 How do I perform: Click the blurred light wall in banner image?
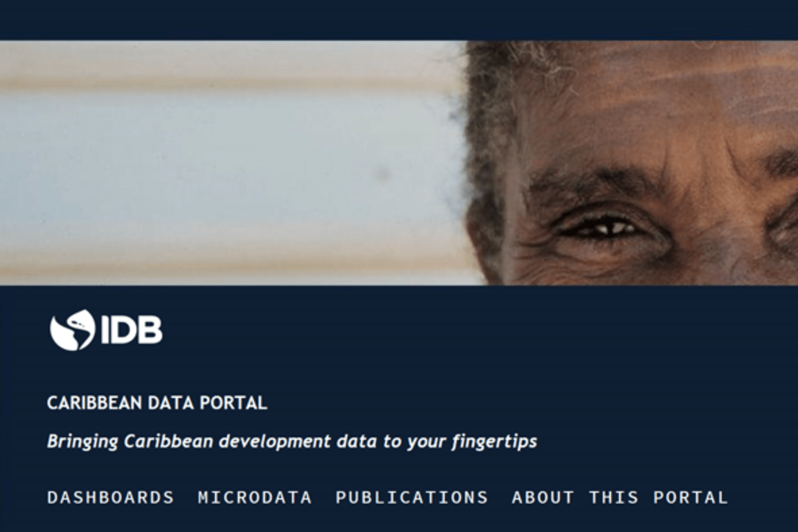click(x=222, y=161)
